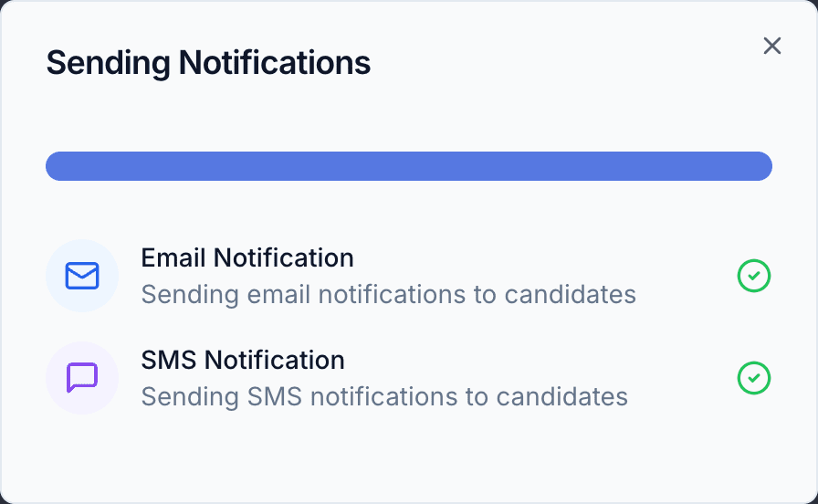This screenshot has width=818, height=504.
Task: Select the green checkmark beside SMS Notification
Action: coord(754,378)
